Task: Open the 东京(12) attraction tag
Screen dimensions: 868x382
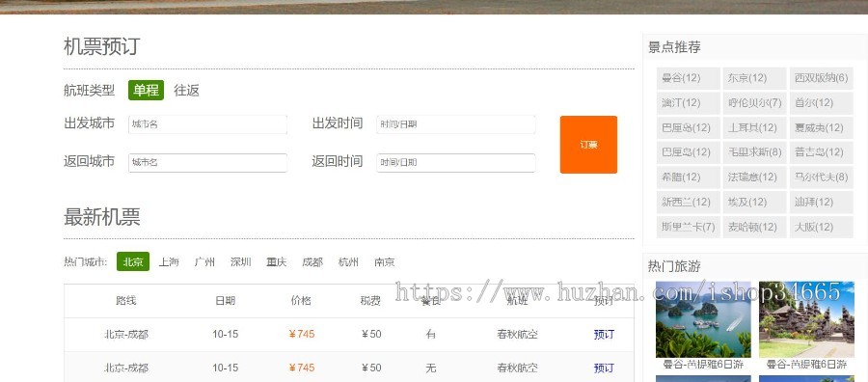Action: 754,78
